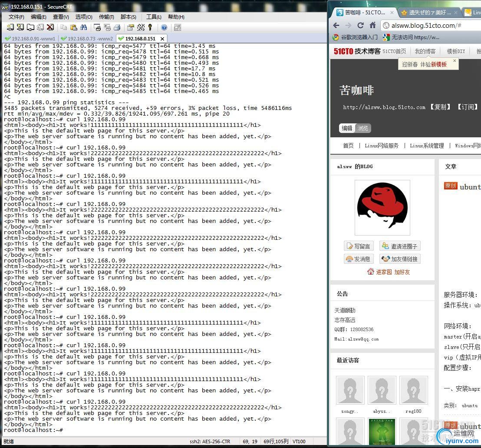The image size is (481, 448).
Task: Click the Print Screen toolbar icon
Action: point(97,28)
